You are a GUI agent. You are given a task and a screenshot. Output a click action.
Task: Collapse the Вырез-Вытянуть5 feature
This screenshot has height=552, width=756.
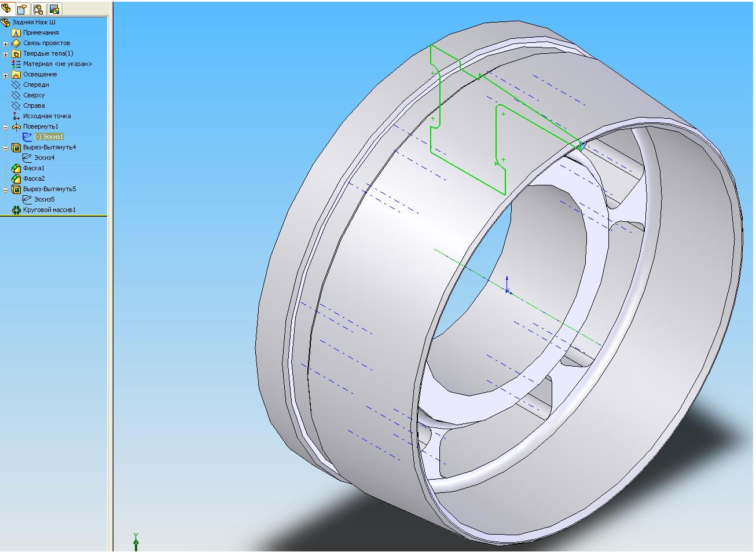pos(6,189)
